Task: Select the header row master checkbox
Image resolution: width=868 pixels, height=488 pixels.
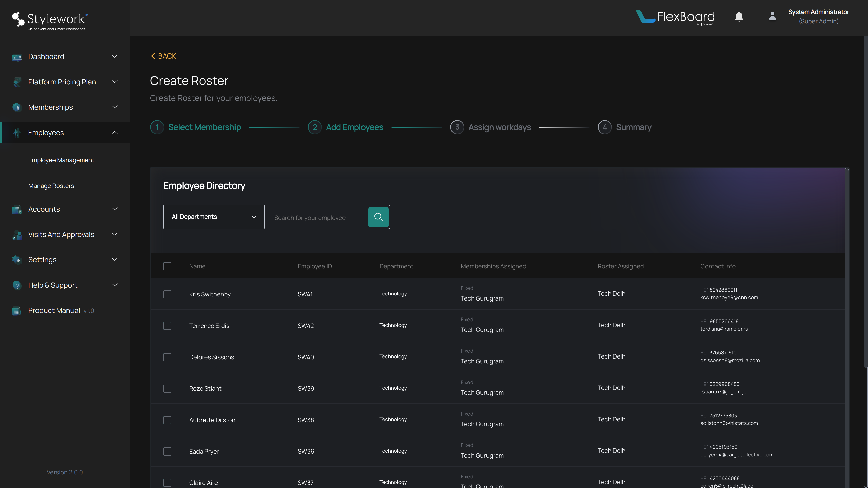Action: (x=168, y=266)
